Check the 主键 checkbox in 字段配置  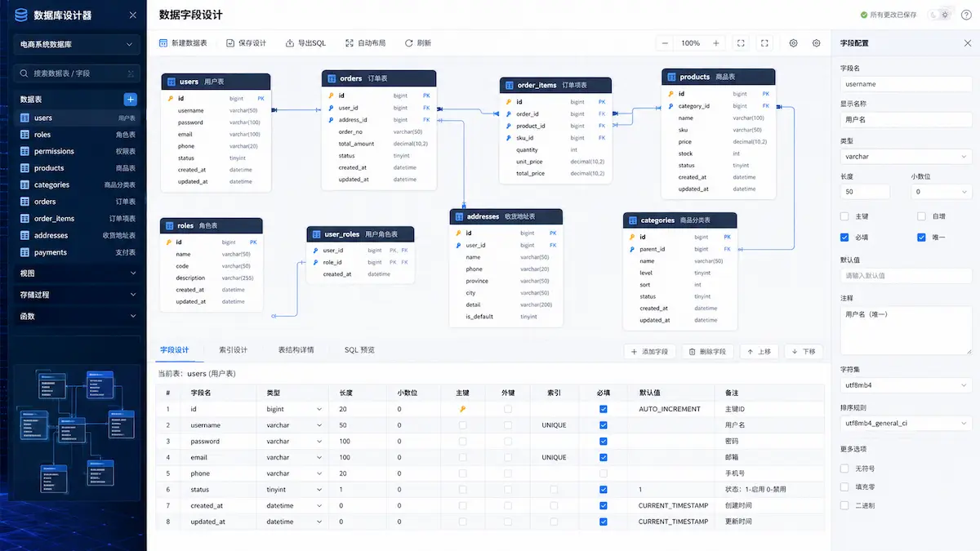tap(844, 216)
